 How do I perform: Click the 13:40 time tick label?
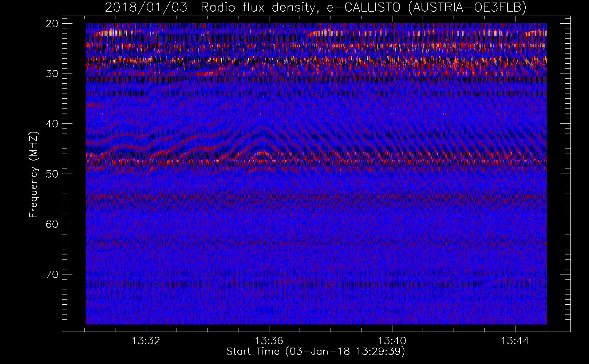pos(392,341)
